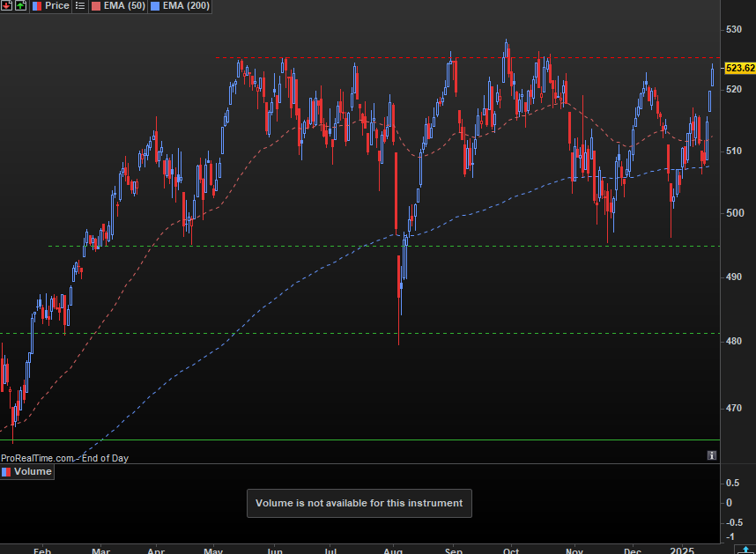Click the Feb label on time axis

42,550
